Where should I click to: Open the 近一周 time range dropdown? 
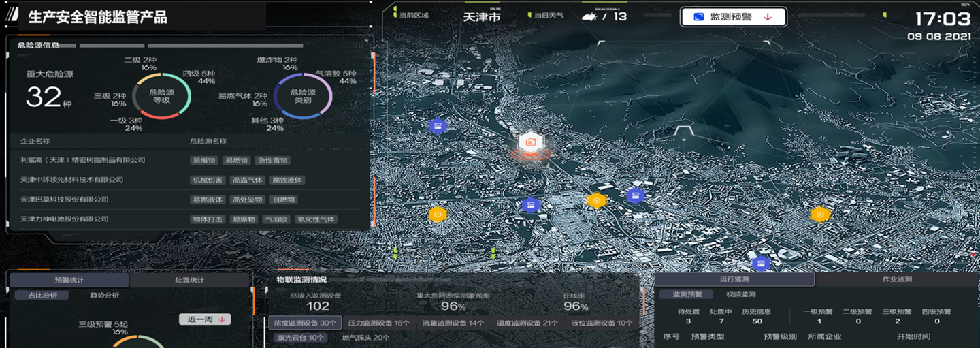206,319
